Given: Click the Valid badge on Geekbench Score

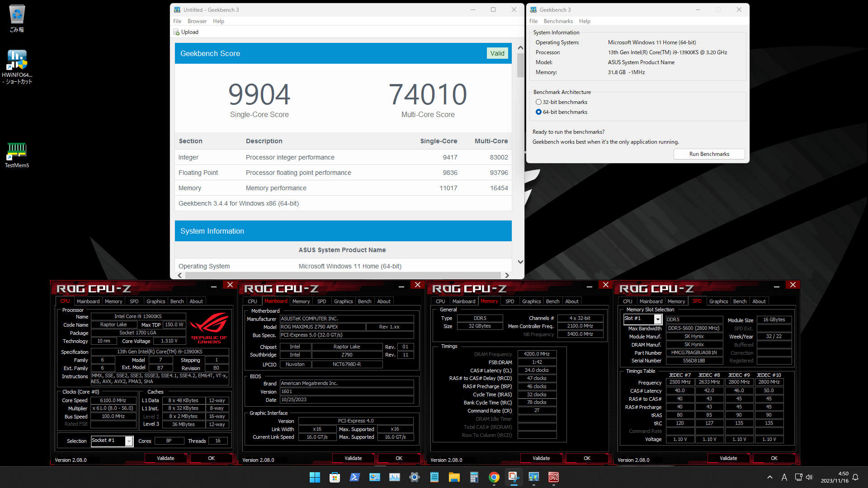Looking at the screenshot, I should point(497,53).
